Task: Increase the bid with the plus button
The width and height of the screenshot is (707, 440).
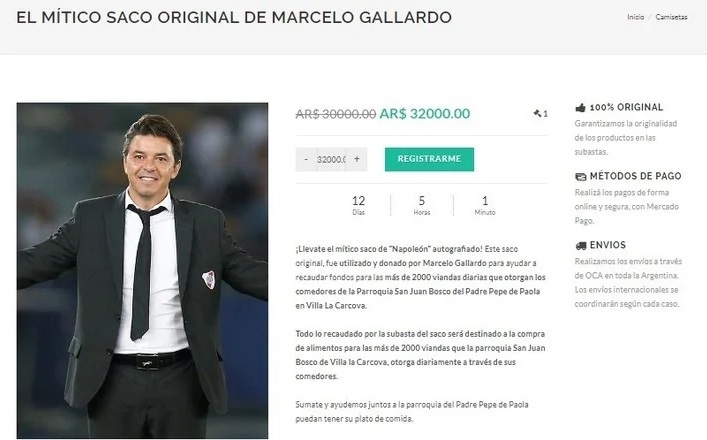Action: tap(357, 159)
